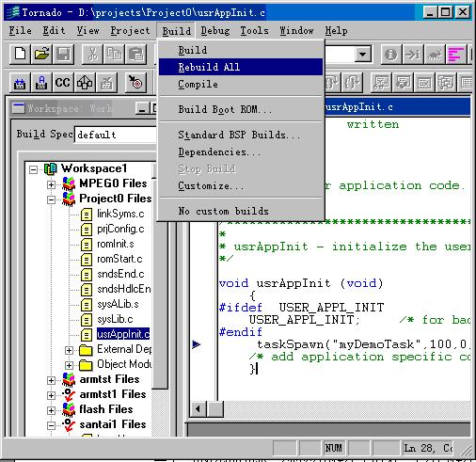
Task: Open the Edit menu
Action: pos(54,30)
